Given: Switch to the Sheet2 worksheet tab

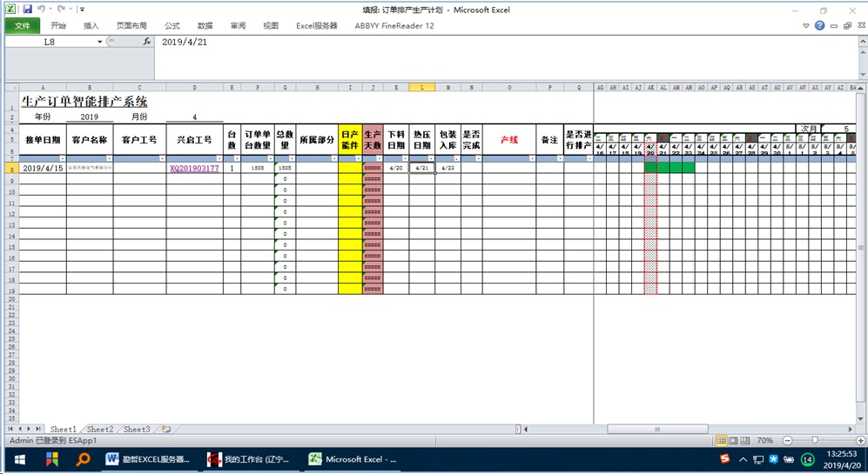Looking at the screenshot, I should (x=99, y=430).
